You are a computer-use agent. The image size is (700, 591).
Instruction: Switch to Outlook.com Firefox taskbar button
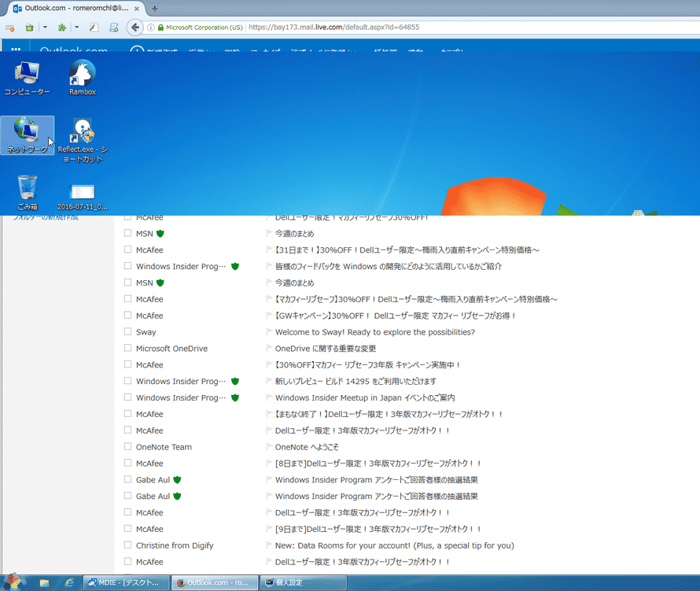tap(216, 583)
